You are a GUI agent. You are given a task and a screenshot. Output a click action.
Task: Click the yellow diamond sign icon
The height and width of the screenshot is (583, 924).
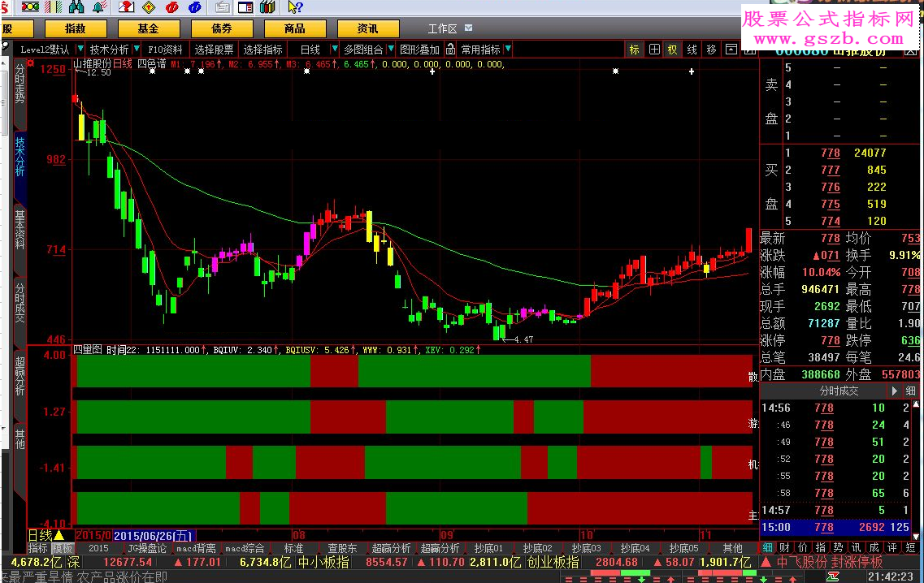tap(149, 7)
